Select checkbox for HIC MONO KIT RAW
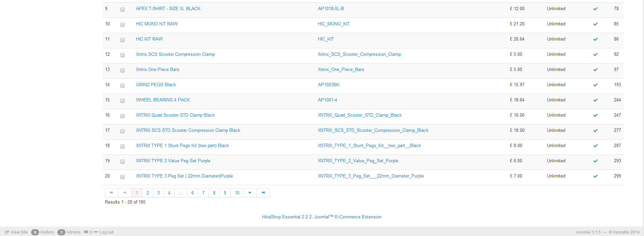Image resolution: width=644 pixels, height=236 pixels. tap(123, 25)
